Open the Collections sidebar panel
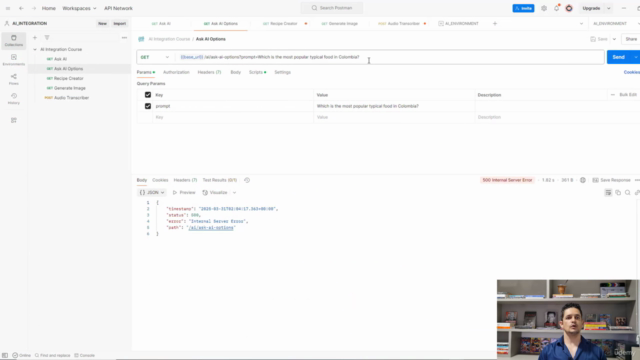 point(13,40)
